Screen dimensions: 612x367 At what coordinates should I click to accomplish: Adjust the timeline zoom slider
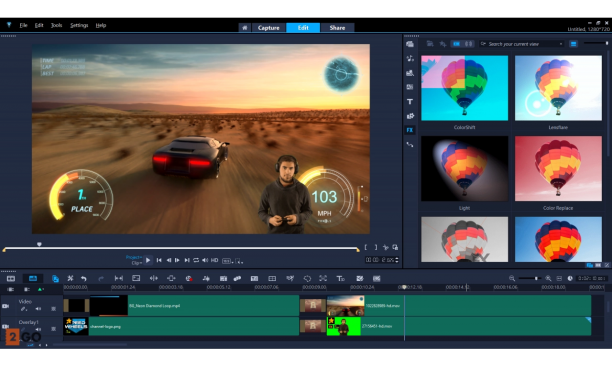[x=530, y=278]
